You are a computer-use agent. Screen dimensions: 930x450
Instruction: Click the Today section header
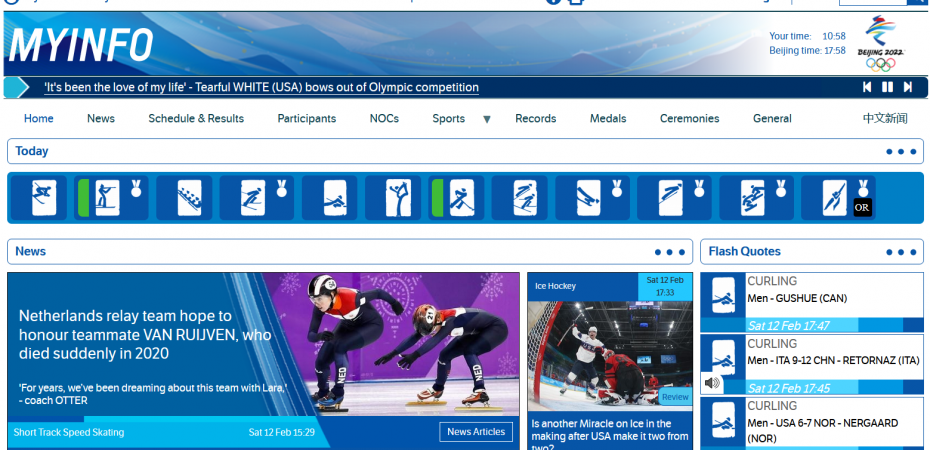click(465, 151)
